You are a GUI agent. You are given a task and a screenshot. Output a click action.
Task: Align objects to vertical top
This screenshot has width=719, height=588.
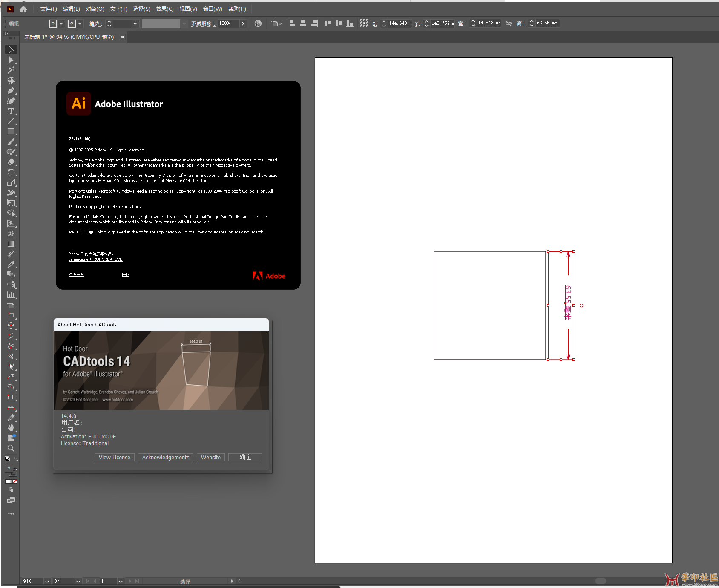pos(327,23)
